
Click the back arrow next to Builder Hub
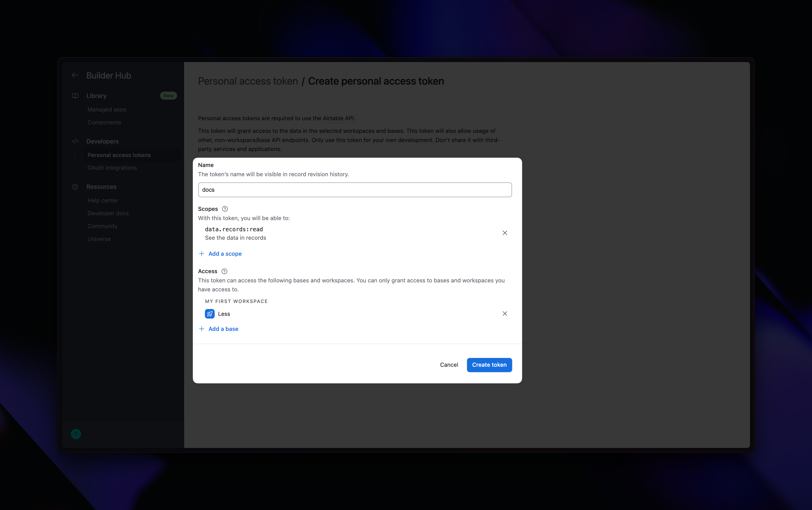pyautogui.click(x=75, y=76)
